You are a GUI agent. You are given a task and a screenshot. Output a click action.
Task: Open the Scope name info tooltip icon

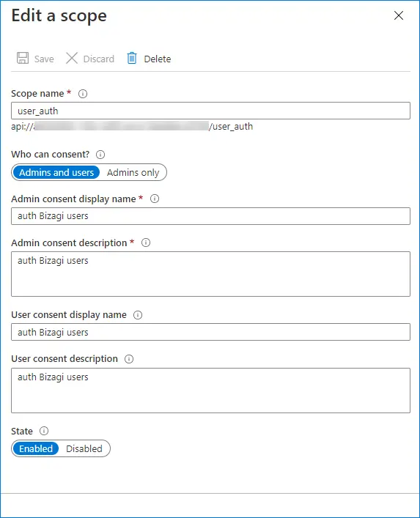click(83, 94)
